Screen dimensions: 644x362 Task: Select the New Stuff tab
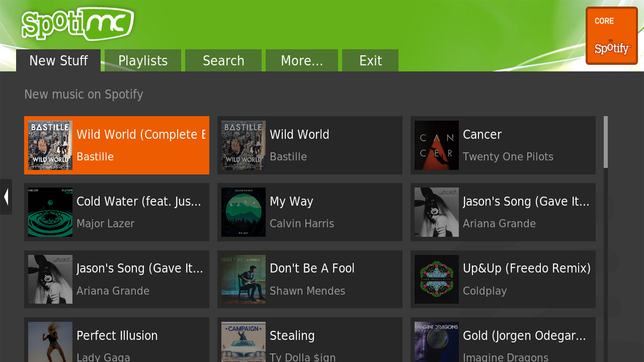[x=58, y=61]
